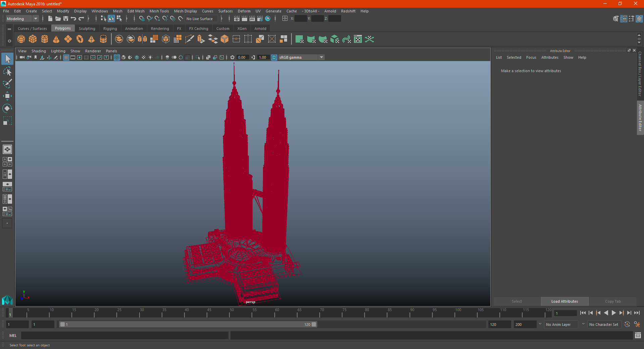
Task: Open the Attribute Editor Focus menu
Action: (x=531, y=57)
